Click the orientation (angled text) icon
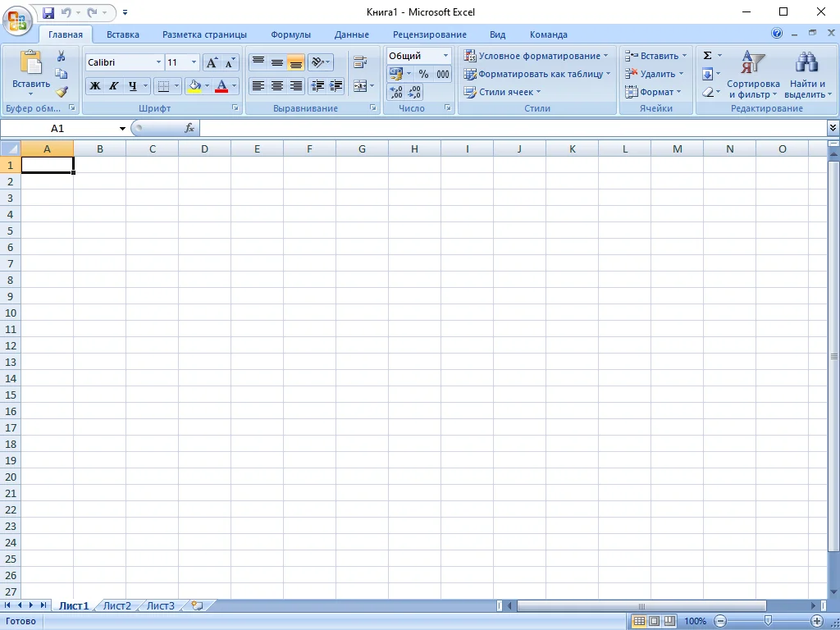The image size is (840, 630). click(x=321, y=62)
